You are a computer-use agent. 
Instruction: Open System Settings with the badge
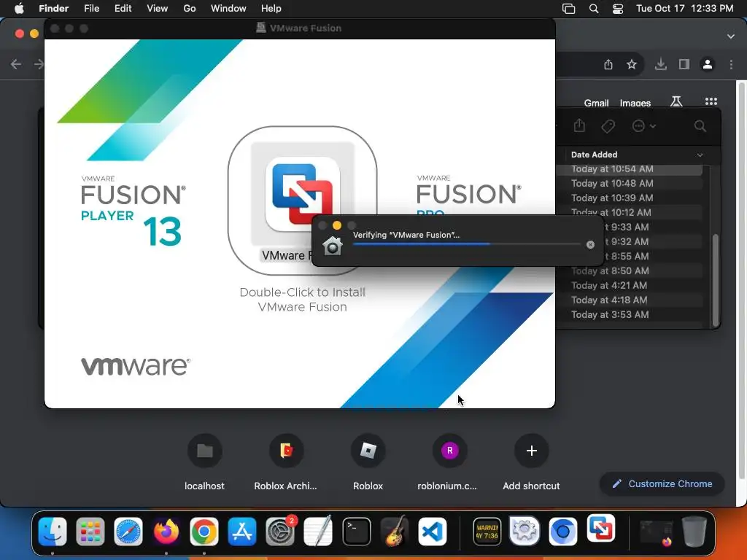[280, 531]
